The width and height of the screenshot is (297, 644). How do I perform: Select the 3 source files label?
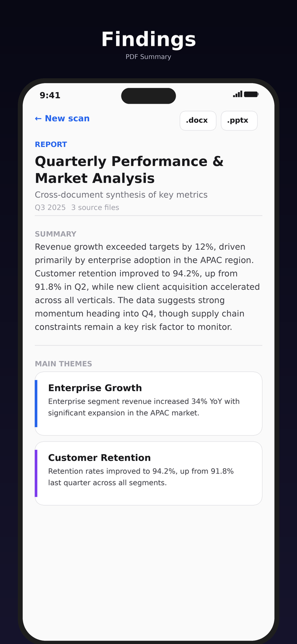pyautogui.click(x=95, y=208)
